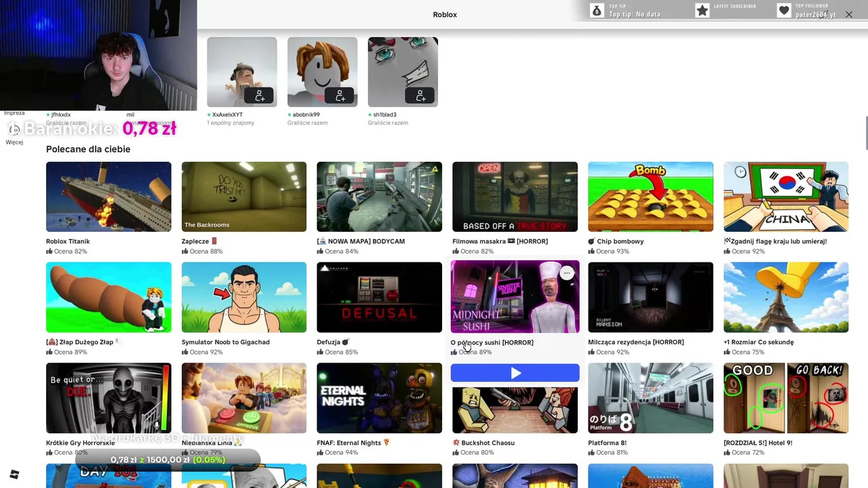Open the Platforma 8! thumbnail
This screenshot has width=868, height=488.
pos(650,398)
